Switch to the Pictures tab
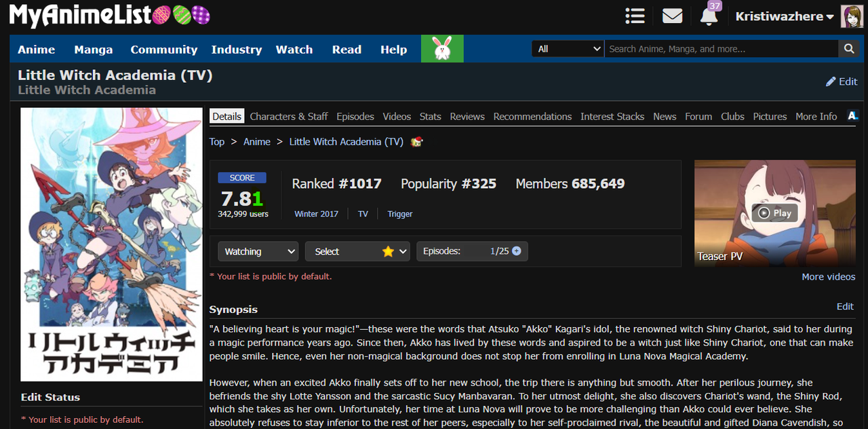This screenshot has height=429, width=868. click(770, 116)
